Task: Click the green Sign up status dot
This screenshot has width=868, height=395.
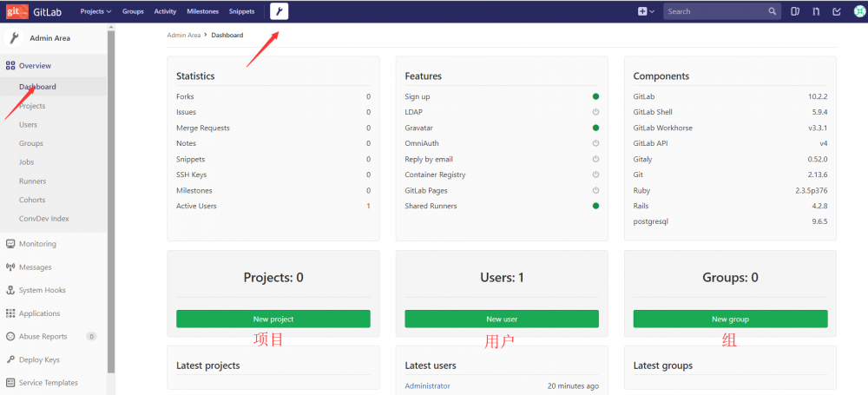Action: click(x=595, y=96)
